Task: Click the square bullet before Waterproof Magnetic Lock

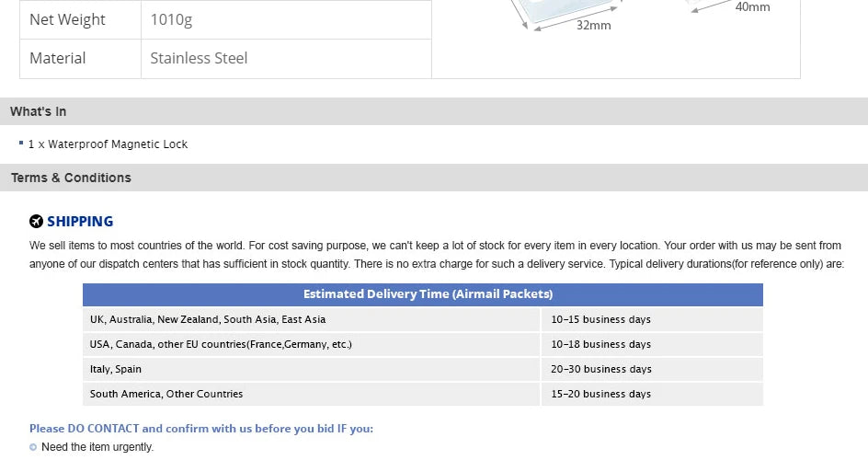Action: point(21,143)
